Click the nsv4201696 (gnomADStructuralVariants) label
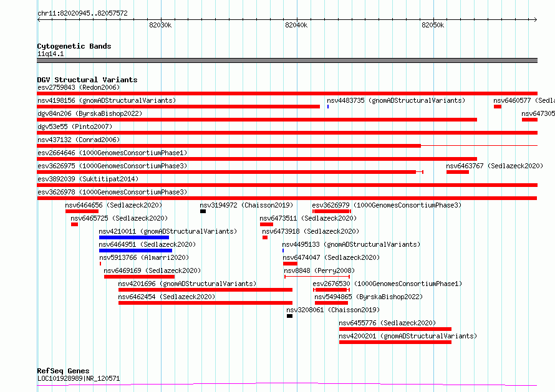Viewport: 555px width, 392px height. (187, 284)
